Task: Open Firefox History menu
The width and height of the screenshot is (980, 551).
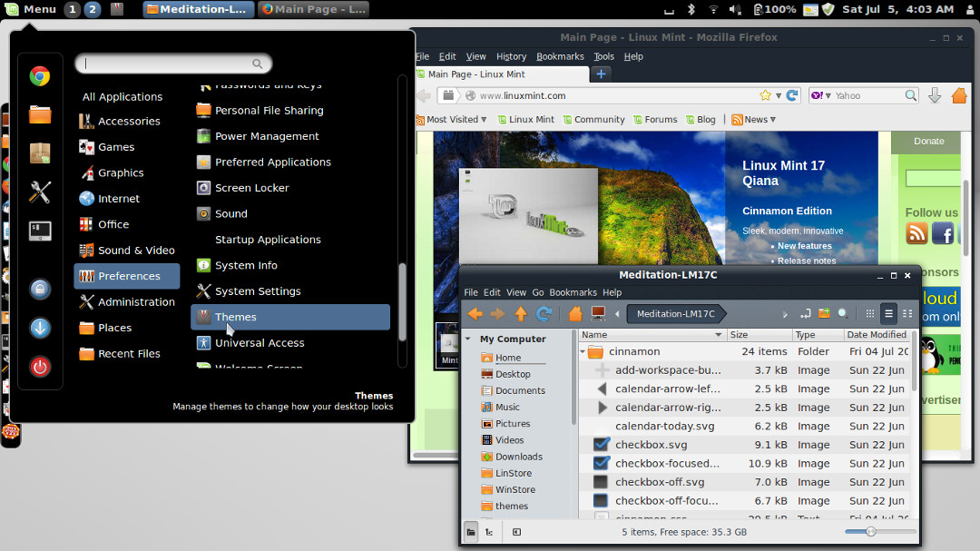Action: (x=511, y=56)
